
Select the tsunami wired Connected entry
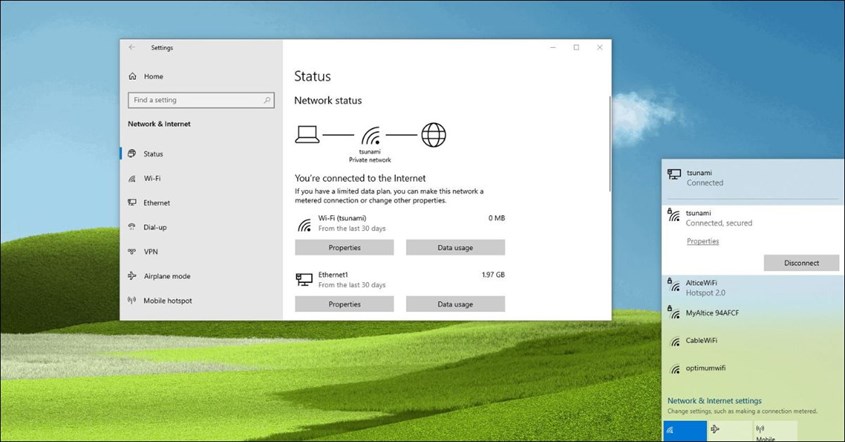(x=753, y=178)
